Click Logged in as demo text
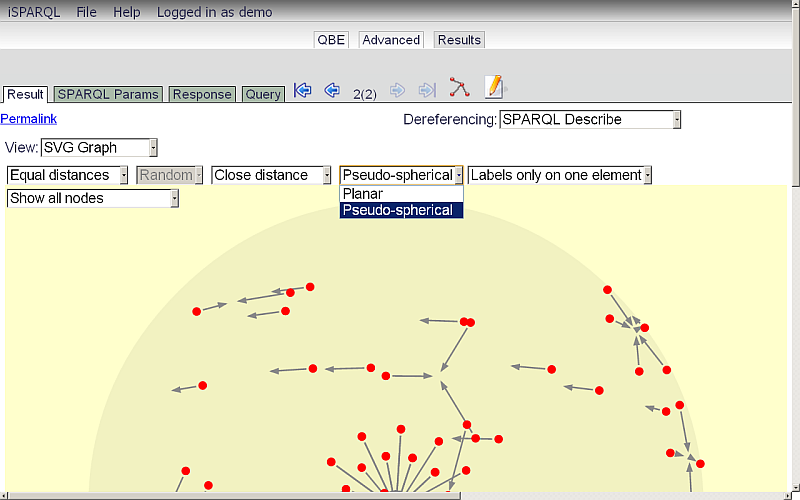Viewport: 800px width, 500px height. (x=214, y=12)
